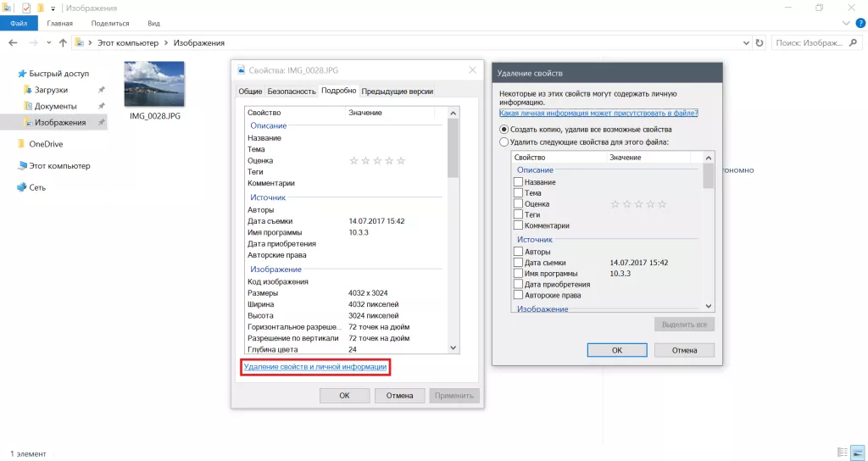Open Какая личная информация может присутствовать link
The height and width of the screenshot is (461, 868).
598,113
